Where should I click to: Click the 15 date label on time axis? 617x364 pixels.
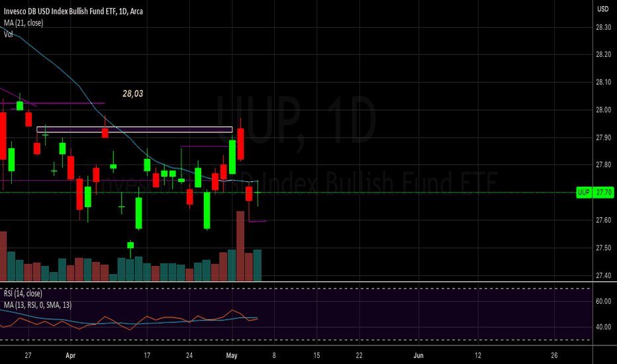pyautogui.click(x=316, y=355)
